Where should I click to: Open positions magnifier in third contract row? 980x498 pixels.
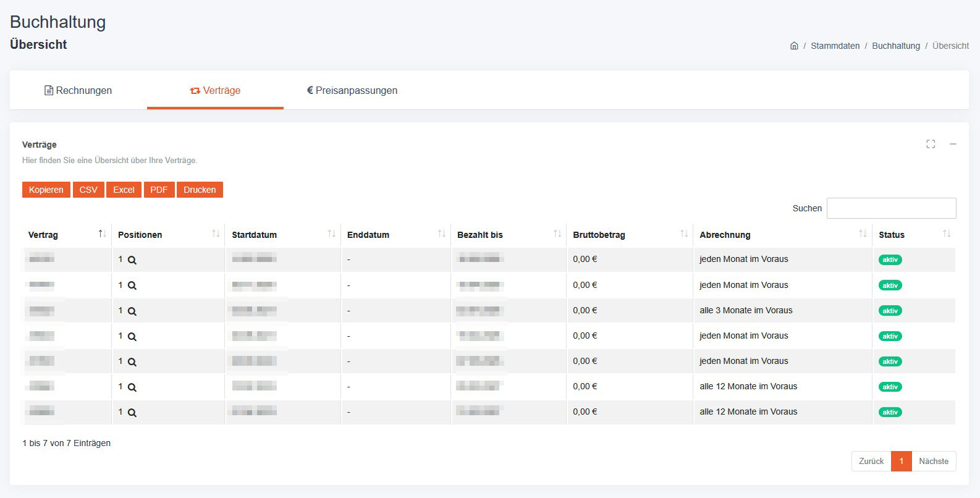132,311
